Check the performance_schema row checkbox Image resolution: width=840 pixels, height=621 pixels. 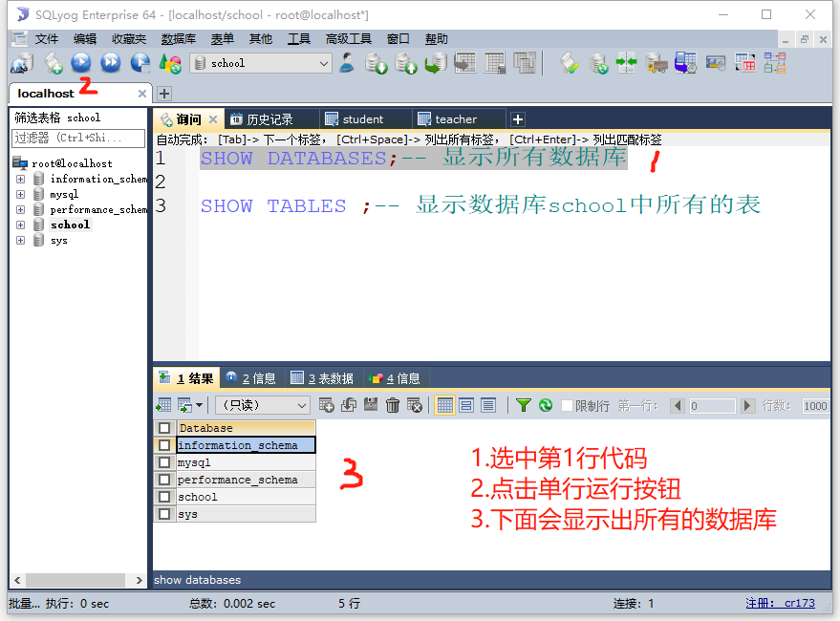tap(164, 480)
